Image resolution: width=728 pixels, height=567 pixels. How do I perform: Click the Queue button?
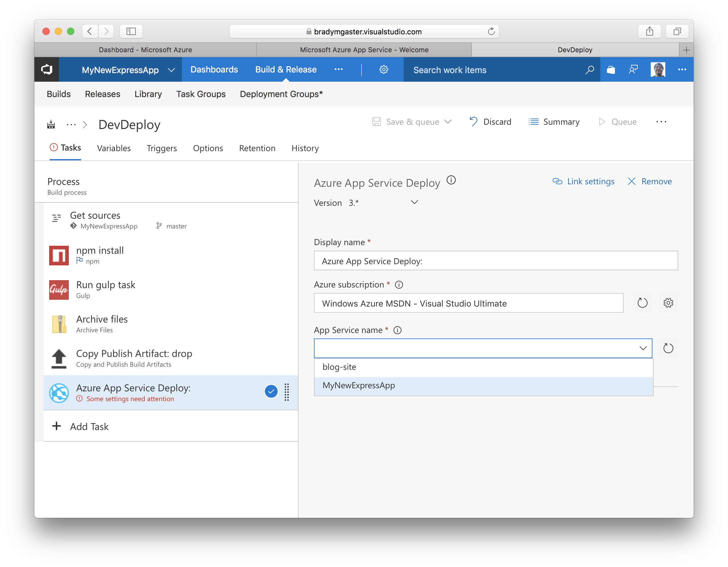[617, 122]
